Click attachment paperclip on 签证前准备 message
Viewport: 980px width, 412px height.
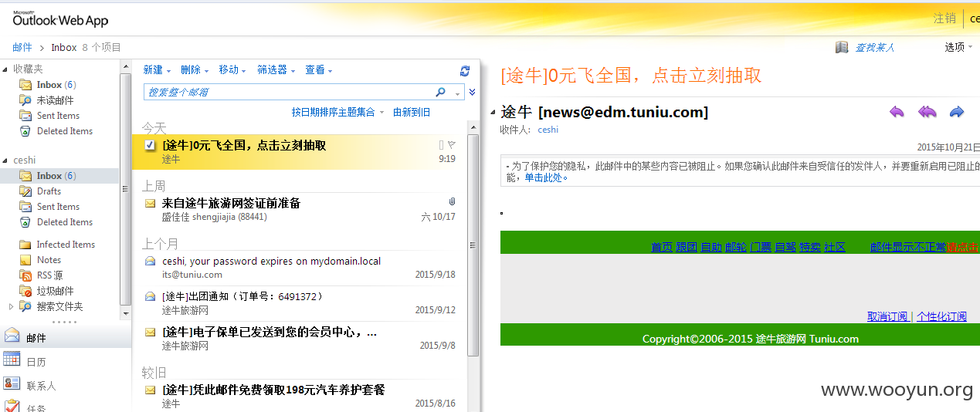coord(452,201)
